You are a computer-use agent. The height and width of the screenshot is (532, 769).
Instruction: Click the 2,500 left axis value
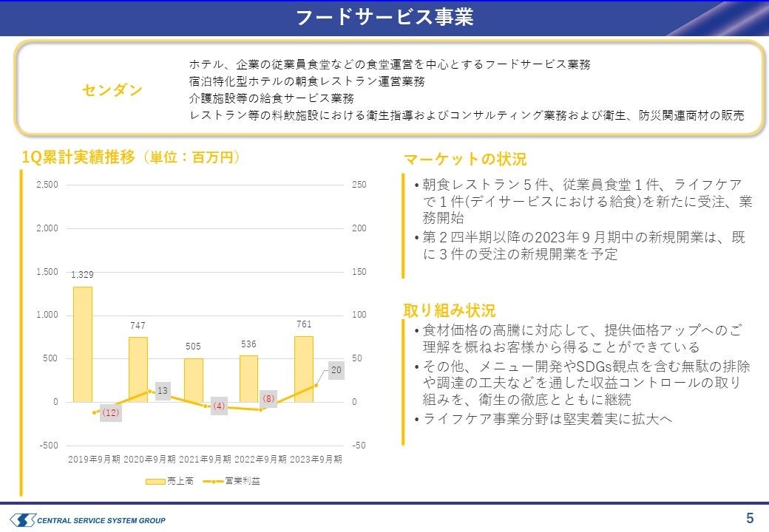pyautogui.click(x=47, y=185)
